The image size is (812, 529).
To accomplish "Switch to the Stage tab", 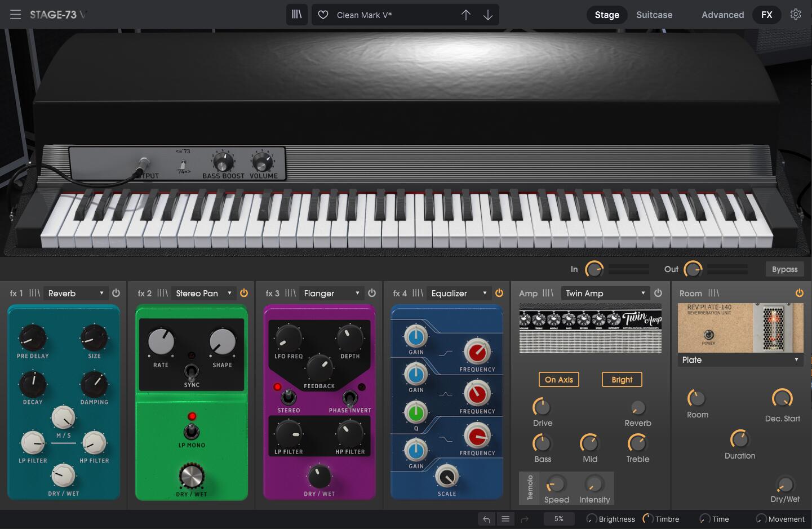I will coord(607,15).
